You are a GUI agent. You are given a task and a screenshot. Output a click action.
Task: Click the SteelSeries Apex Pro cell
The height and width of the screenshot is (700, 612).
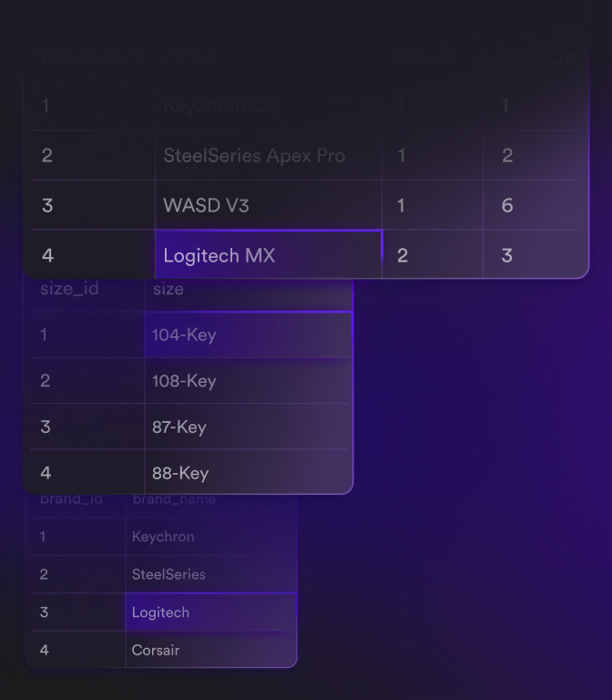pos(269,155)
